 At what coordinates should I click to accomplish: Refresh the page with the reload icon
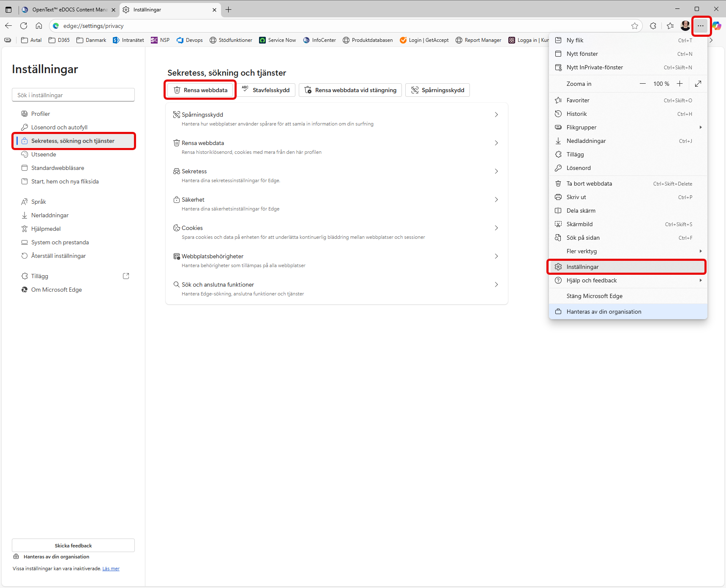(x=24, y=26)
